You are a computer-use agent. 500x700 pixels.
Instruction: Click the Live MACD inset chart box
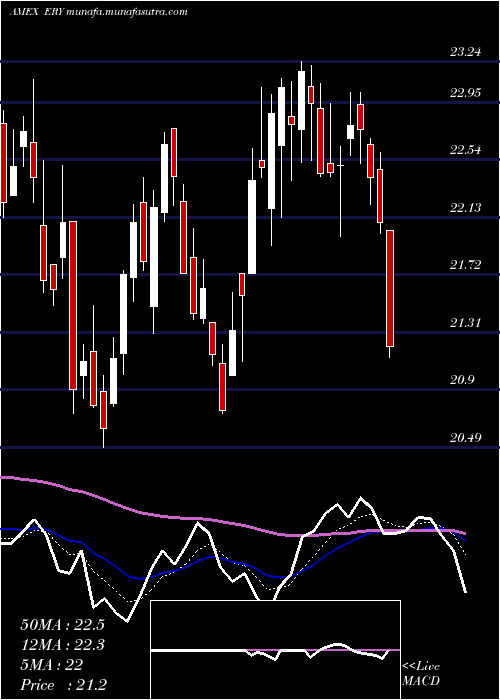point(275,650)
